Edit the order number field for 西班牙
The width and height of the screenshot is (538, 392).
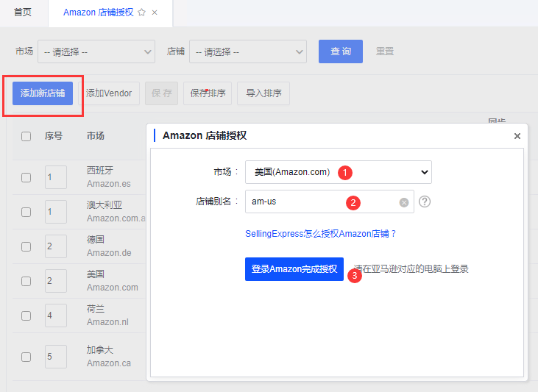(56, 177)
